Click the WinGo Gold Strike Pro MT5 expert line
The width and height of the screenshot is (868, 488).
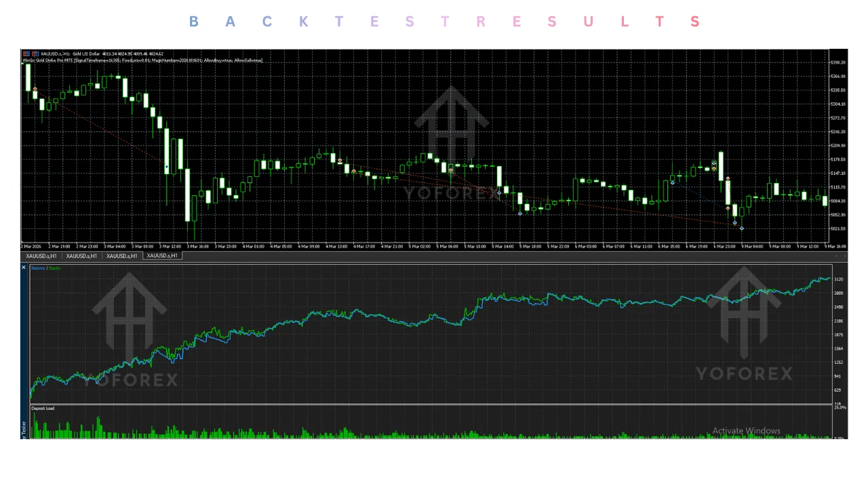(x=142, y=60)
